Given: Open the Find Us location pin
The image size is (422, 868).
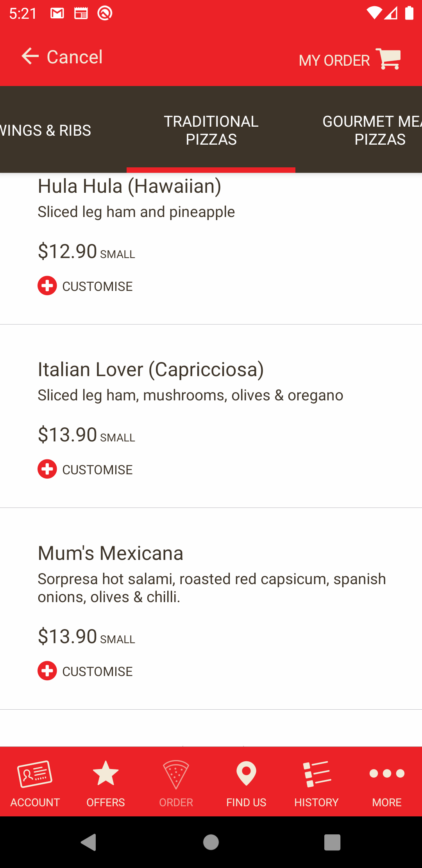Looking at the screenshot, I should tap(246, 773).
